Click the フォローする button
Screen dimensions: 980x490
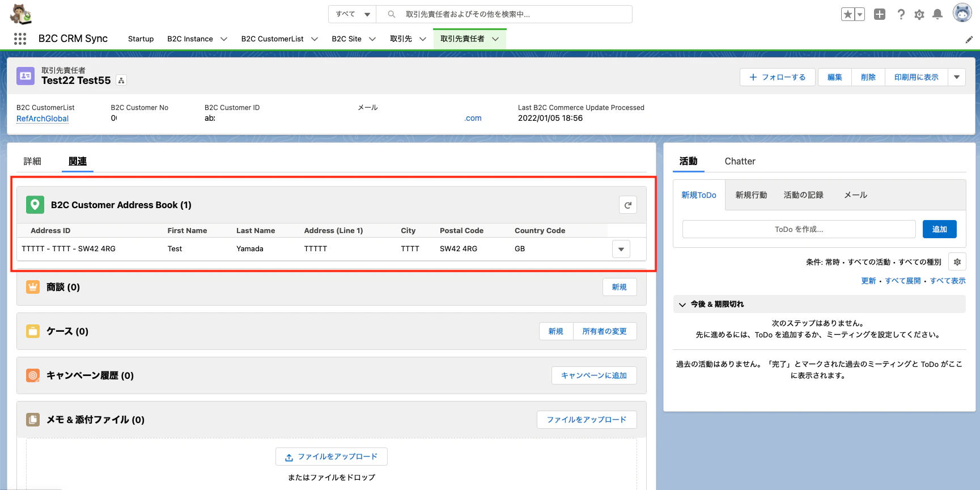777,77
